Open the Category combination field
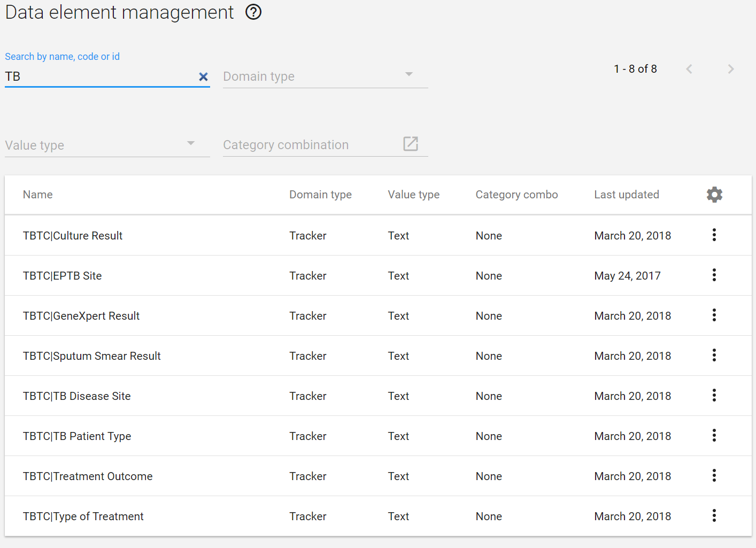The height and width of the screenshot is (548, 756). [309, 145]
